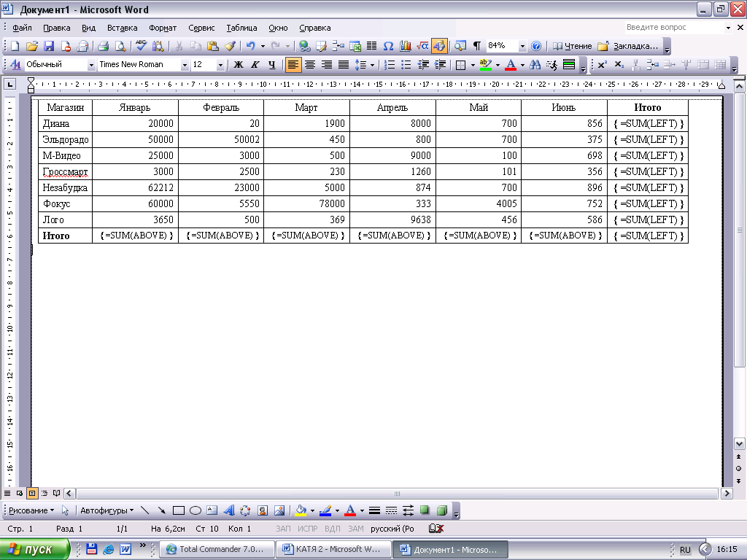Expand the style dropdown showing Обычный
This screenshot has height=560, width=747.
91,65
